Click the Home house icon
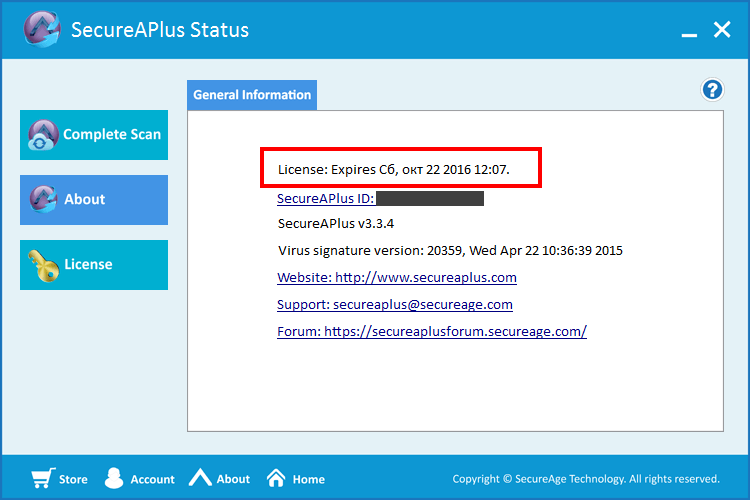This screenshot has width=750, height=500. 276,478
